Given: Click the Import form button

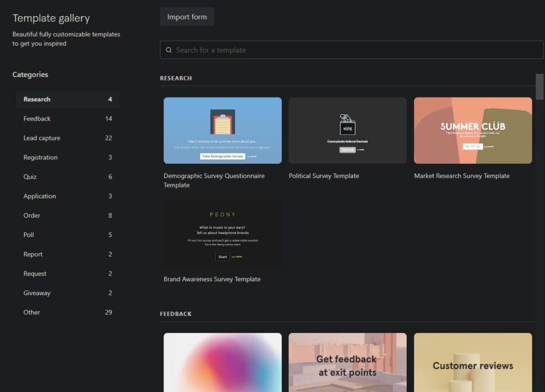Looking at the screenshot, I should tap(187, 17).
